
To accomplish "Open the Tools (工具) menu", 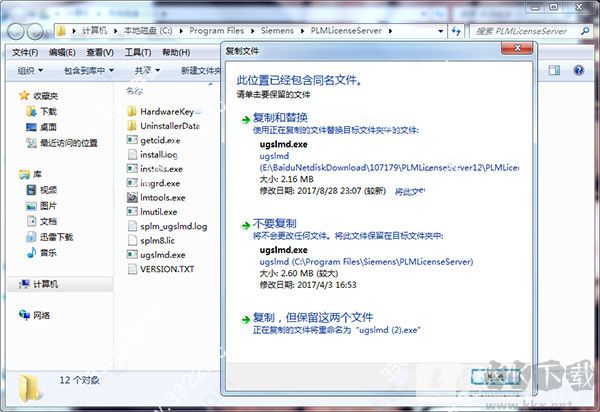I will click(x=138, y=52).
